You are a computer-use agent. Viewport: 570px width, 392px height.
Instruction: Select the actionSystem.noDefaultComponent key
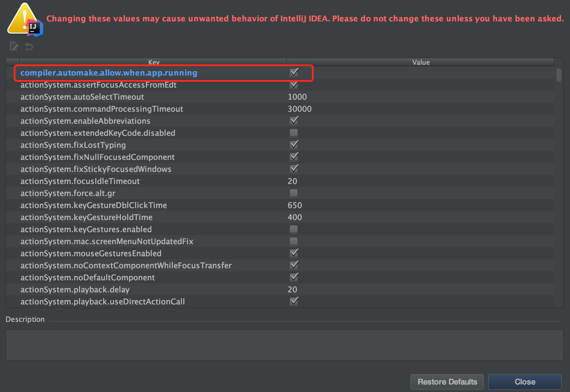click(87, 278)
